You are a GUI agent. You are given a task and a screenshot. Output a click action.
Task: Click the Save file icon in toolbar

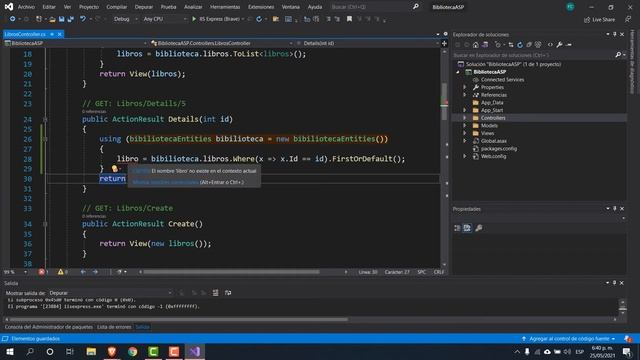[x=61, y=19]
